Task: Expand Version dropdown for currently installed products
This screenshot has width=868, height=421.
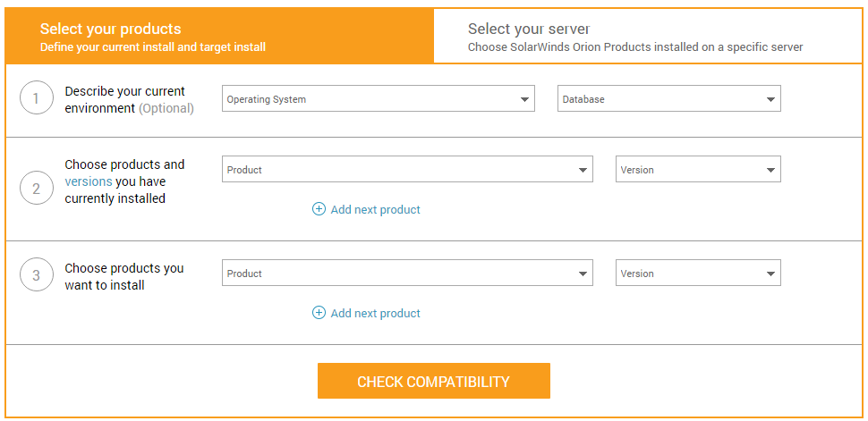Action: tap(697, 170)
